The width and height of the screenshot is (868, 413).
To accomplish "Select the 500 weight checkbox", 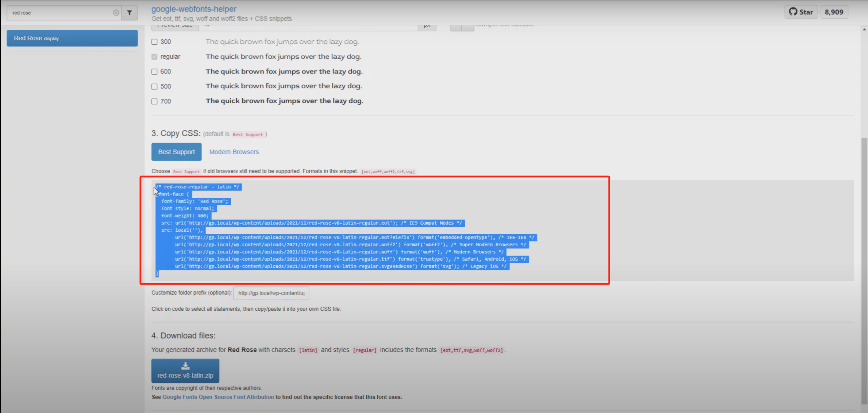I will 154,86.
